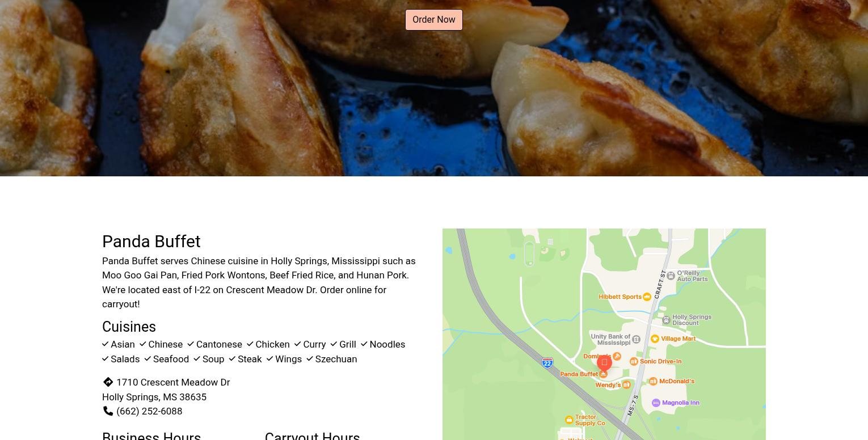The width and height of the screenshot is (868, 440).
Task: Click the Tractor Supply Co map marker
Action: click(569, 420)
